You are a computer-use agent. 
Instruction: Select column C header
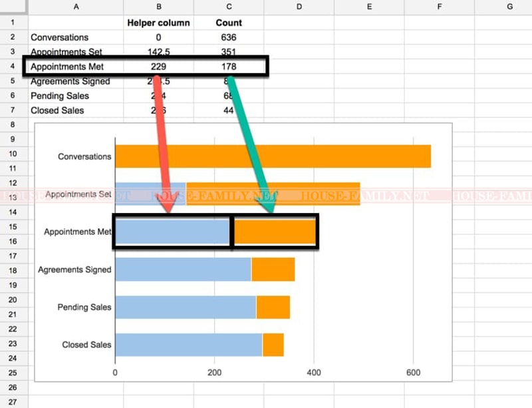click(229, 7)
